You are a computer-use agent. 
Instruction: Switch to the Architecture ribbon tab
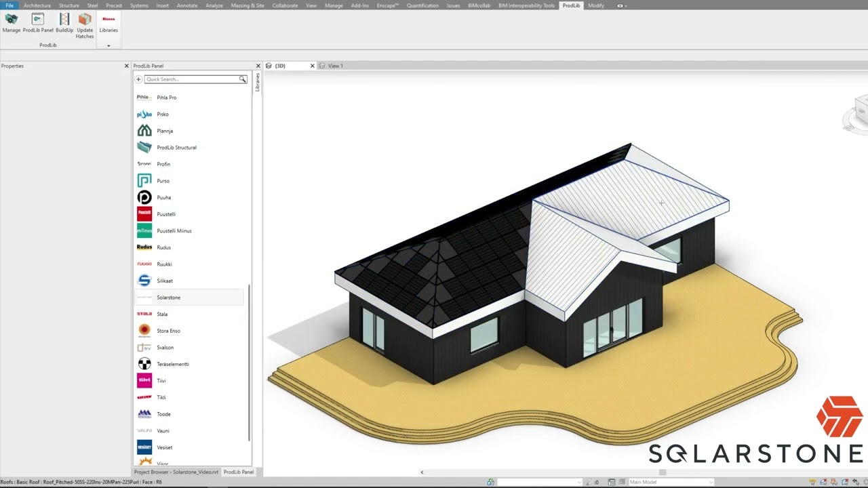tap(37, 5)
